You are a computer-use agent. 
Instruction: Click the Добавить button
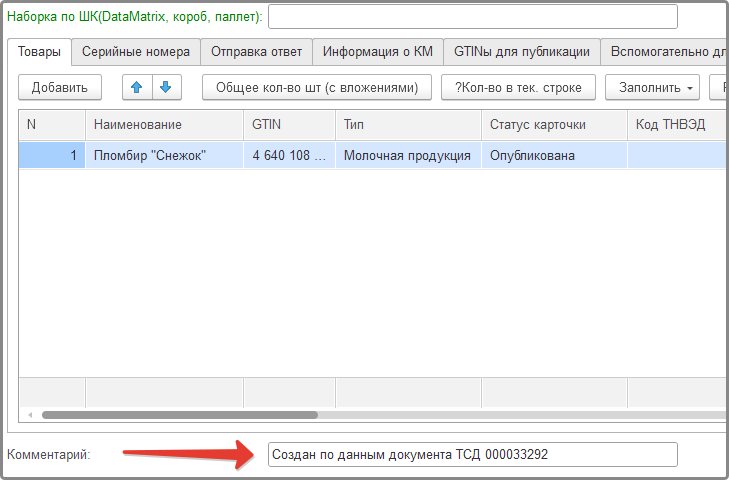[60, 87]
